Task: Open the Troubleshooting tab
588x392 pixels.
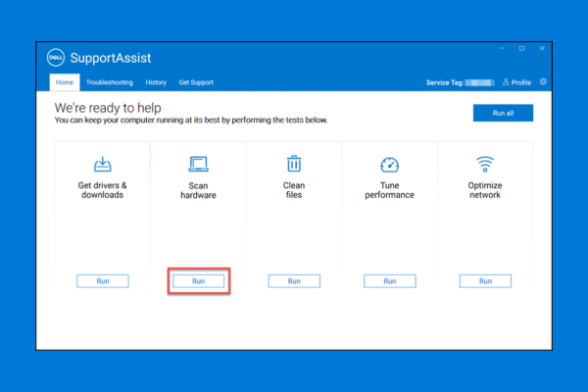Action: pyautogui.click(x=110, y=82)
